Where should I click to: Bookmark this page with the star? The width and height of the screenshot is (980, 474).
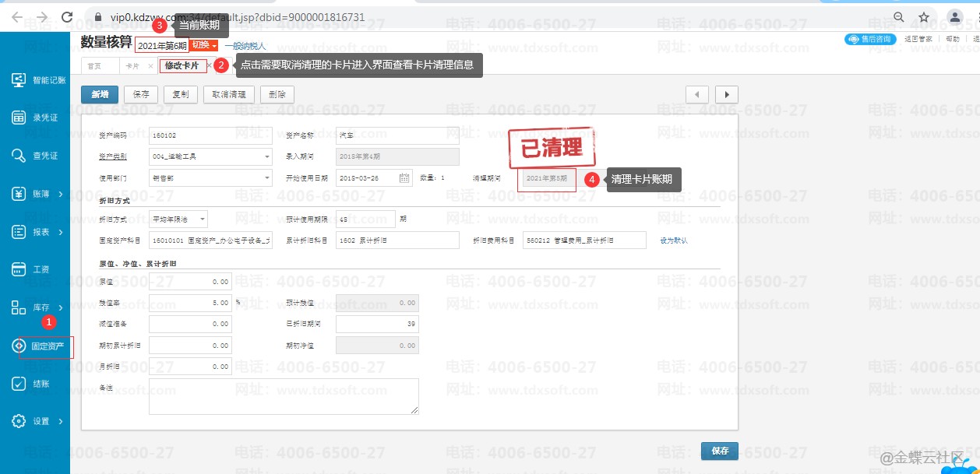924,16
